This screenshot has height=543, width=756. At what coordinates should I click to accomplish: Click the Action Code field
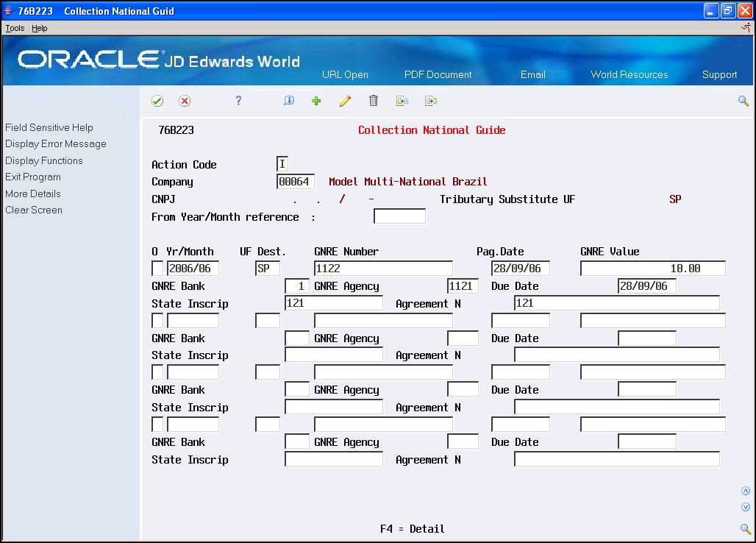(x=282, y=164)
